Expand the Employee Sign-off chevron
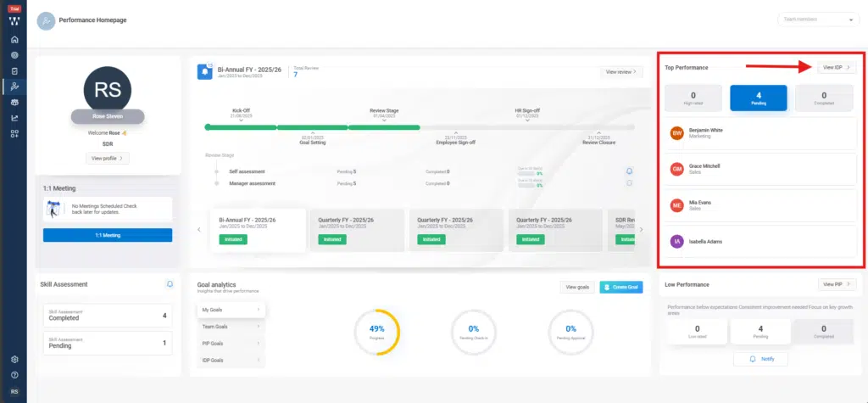Viewport: 868px width, 403px height. tap(455, 133)
